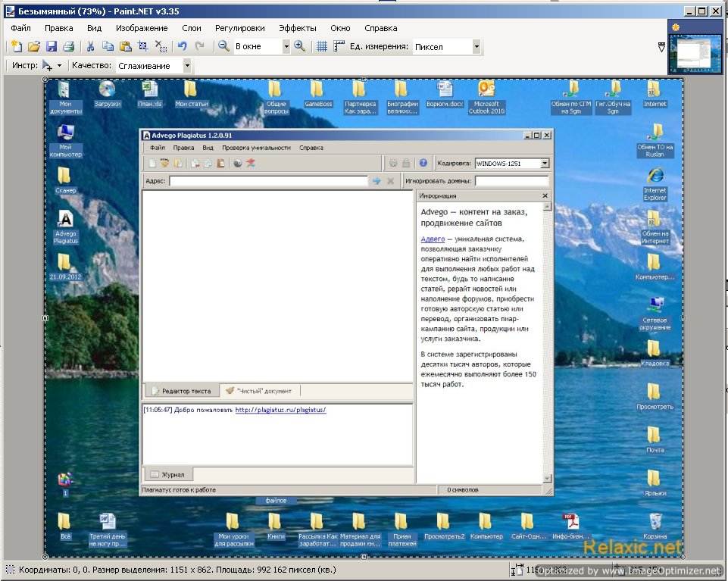Crop the image to the selection
The height and width of the screenshot is (581, 728).
point(143,46)
